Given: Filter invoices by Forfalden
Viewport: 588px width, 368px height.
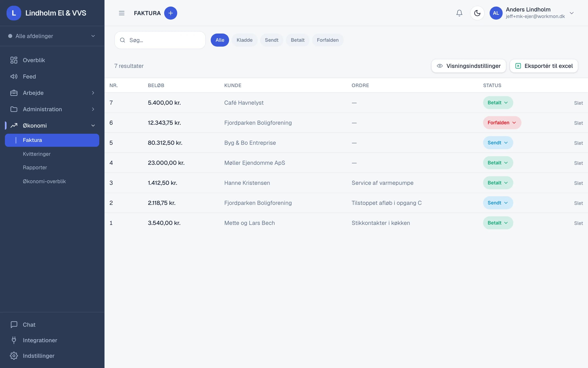Looking at the screenshot, I should pos(327,40).
